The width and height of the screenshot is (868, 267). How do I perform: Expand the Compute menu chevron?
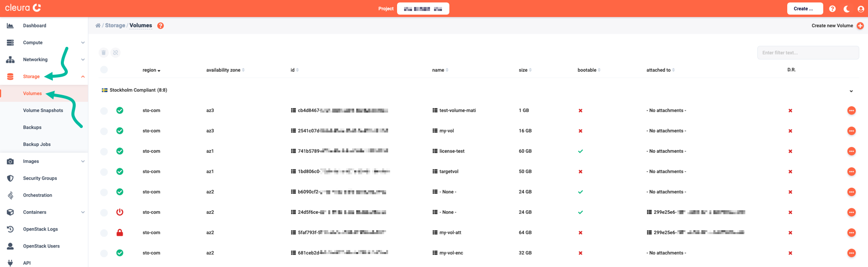click(x=83, y=43)
